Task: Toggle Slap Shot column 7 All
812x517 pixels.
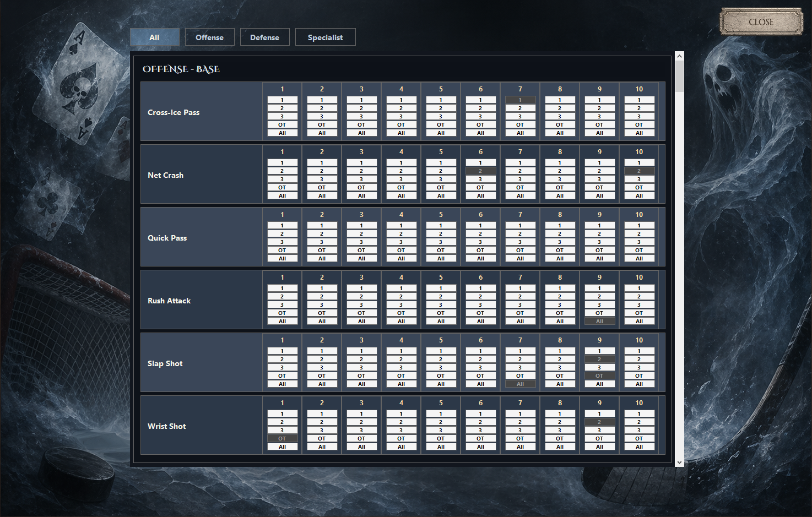Action: 520,384
